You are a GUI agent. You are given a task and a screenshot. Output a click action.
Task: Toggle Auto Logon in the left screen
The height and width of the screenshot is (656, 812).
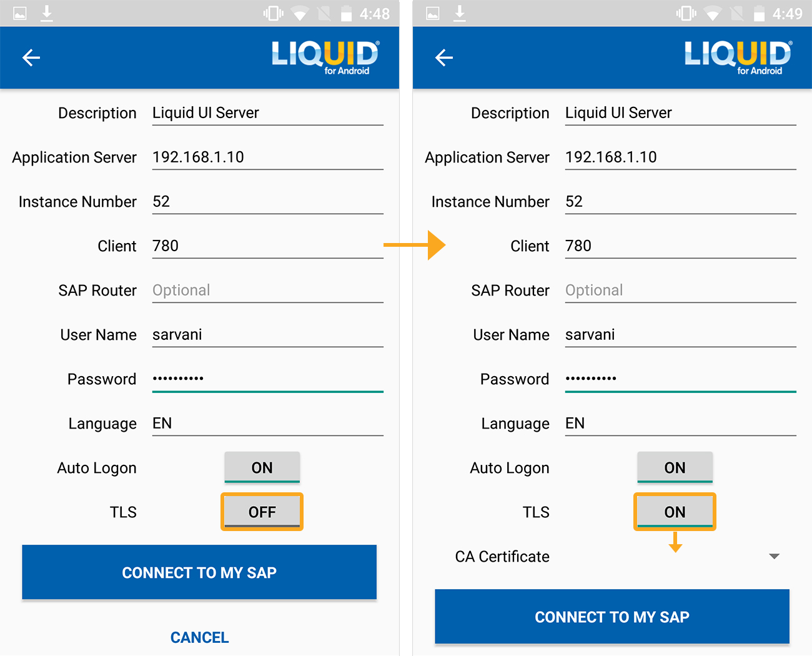point(262,467)
